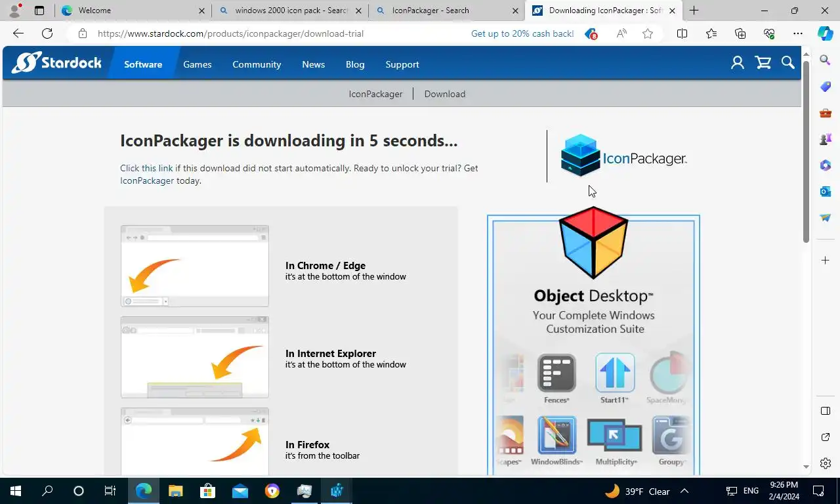
Task: Click the address bar URL
Action: pos(230,33)
